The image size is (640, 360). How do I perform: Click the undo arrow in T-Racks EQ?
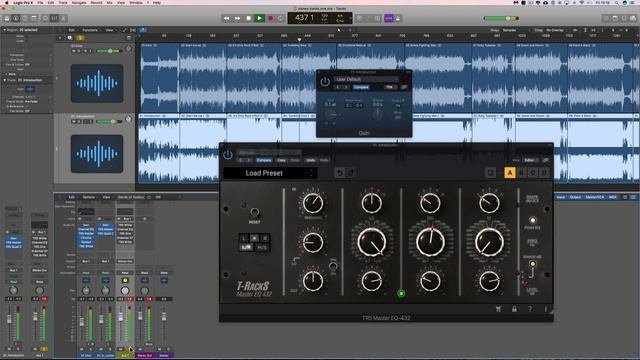[339, 173]
